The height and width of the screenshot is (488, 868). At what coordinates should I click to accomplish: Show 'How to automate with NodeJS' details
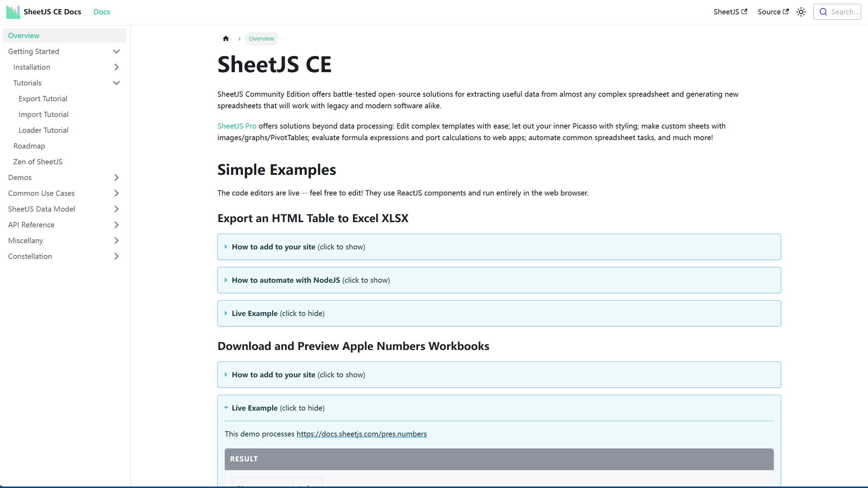[x=310, y=280]
